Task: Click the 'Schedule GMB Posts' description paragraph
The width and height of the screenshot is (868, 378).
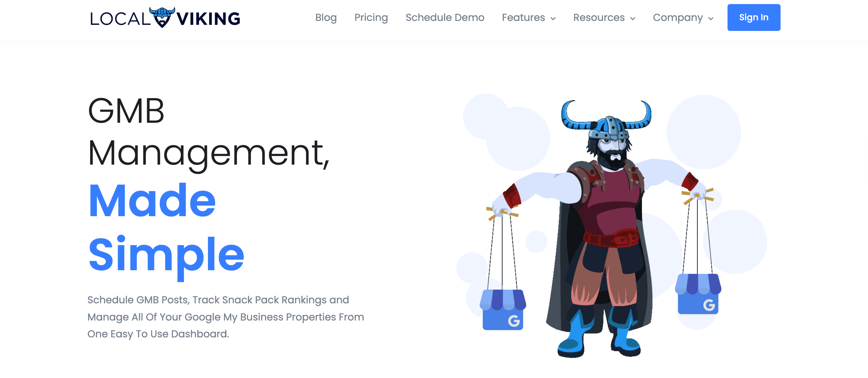Action: coord(226,317)
